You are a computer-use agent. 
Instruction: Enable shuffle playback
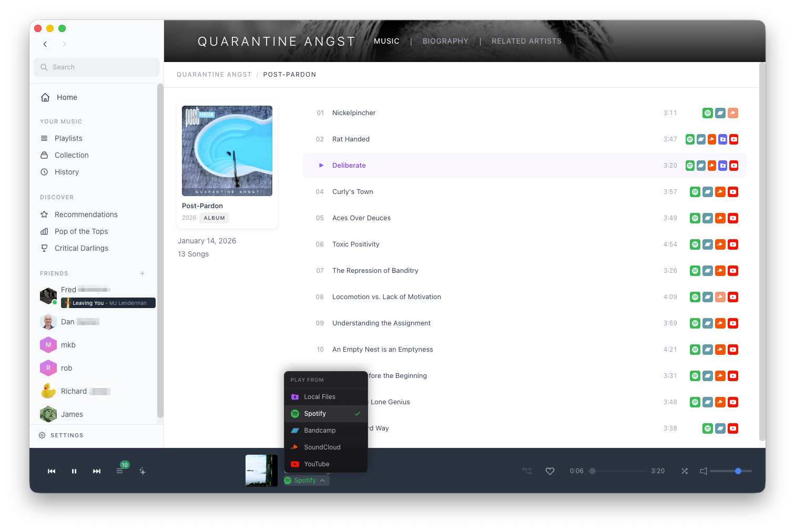point(685,471)
